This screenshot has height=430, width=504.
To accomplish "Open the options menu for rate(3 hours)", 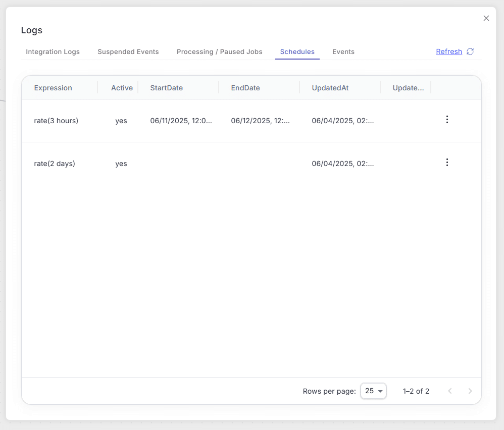I will 447,120.
